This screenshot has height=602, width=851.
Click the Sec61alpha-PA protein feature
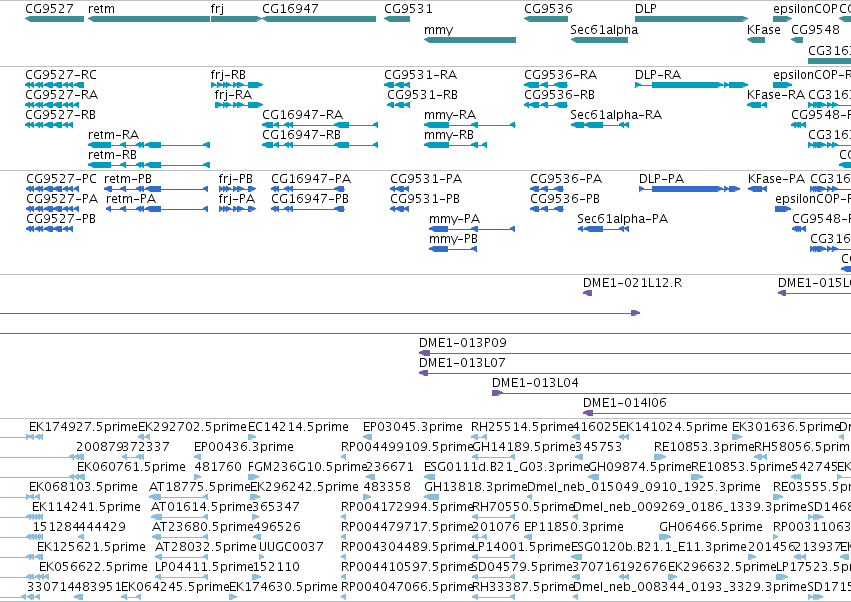603,229
